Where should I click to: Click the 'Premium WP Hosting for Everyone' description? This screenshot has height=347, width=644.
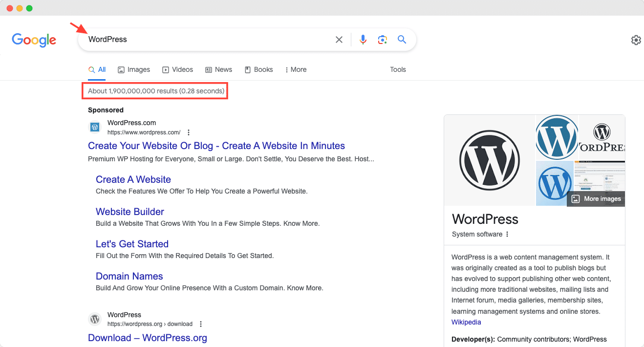pos(231,159)
